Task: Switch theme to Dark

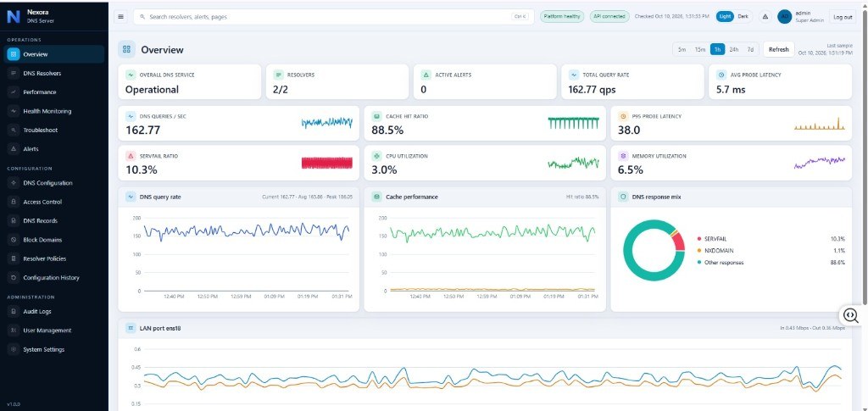Action: (743, 17)
